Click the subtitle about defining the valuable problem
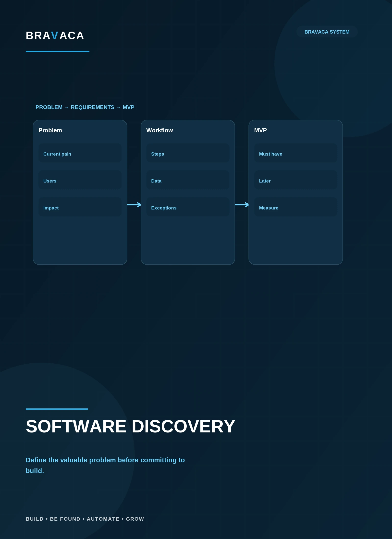The width and height of the screenshot is (392, 539). coord(105,465)
